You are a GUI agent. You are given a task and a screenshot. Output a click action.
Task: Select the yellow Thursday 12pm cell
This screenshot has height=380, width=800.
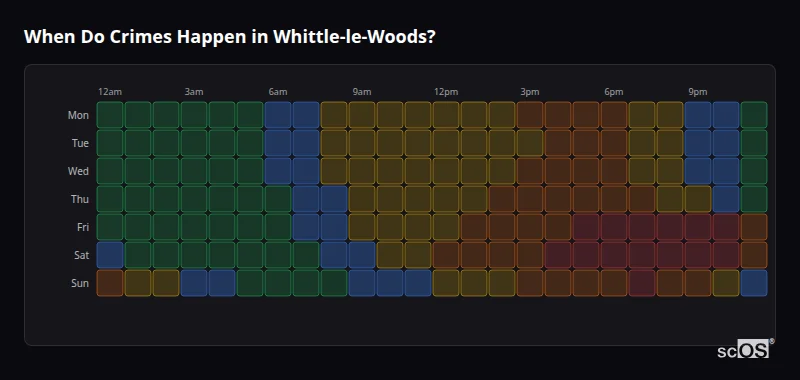point(446,199)
